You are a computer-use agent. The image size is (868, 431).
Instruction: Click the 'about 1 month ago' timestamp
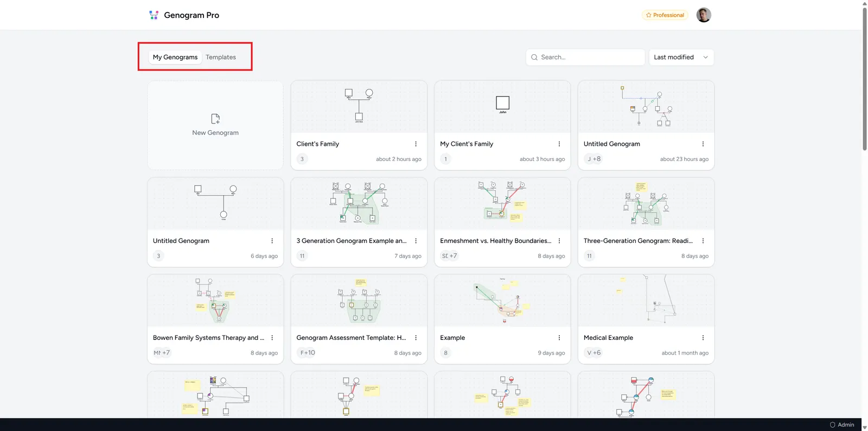(x=685, y=353)
